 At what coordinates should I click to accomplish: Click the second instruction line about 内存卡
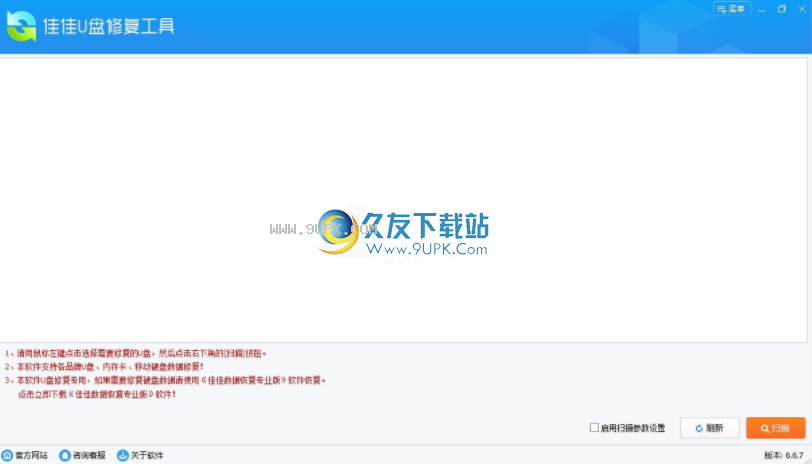(x=104, y=367)
